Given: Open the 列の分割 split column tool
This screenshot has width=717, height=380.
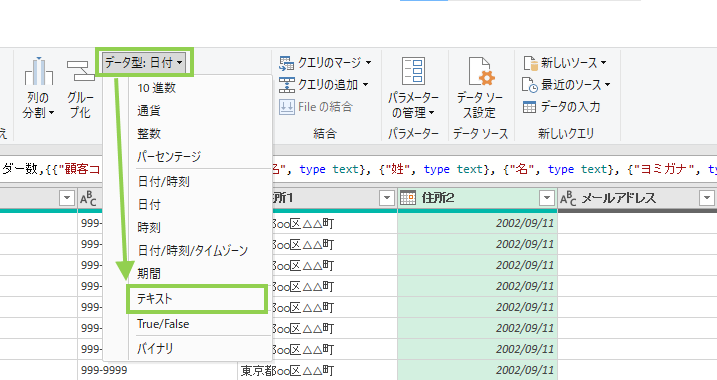Looking at the screenshot, I should click(38, 87).
